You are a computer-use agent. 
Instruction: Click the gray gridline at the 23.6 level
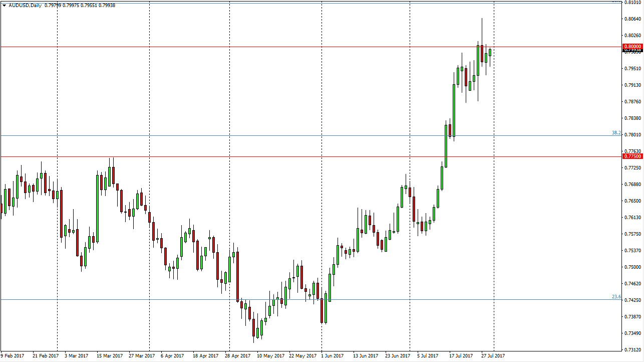tap(300, 298)
